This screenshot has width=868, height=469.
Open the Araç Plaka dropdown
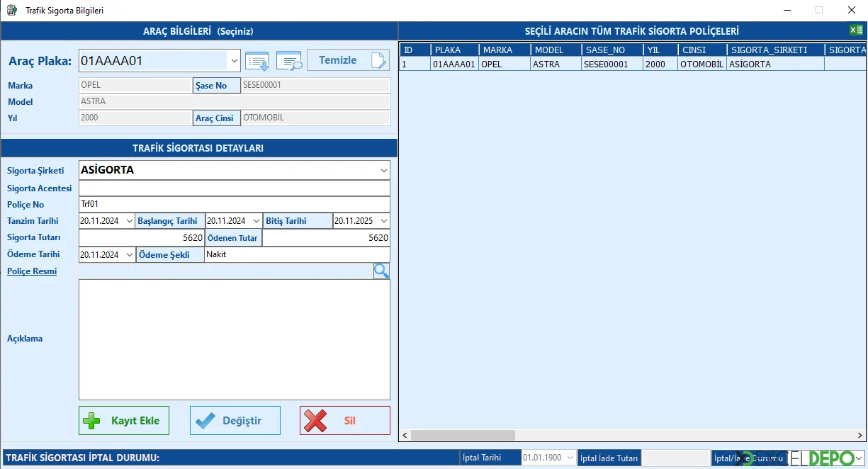235,61
